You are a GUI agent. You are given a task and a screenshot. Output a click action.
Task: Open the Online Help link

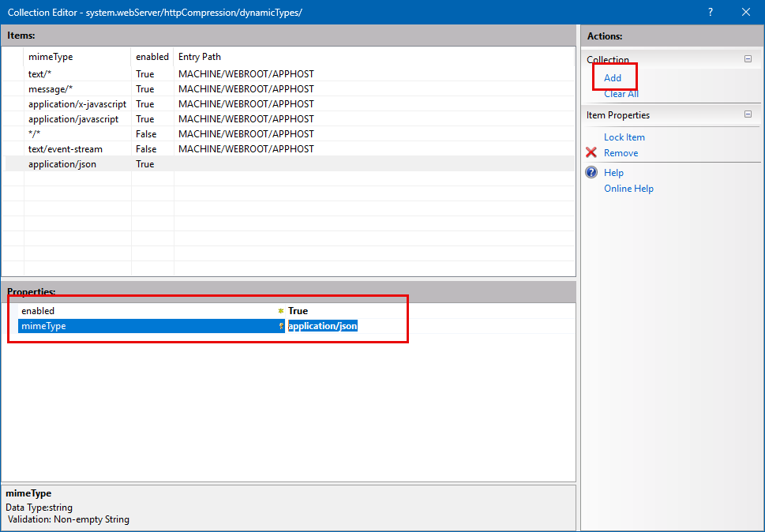click(628, 189)
